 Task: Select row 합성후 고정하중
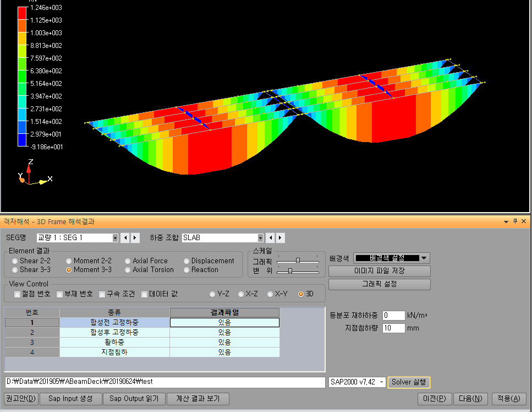[x=114, y=333]
